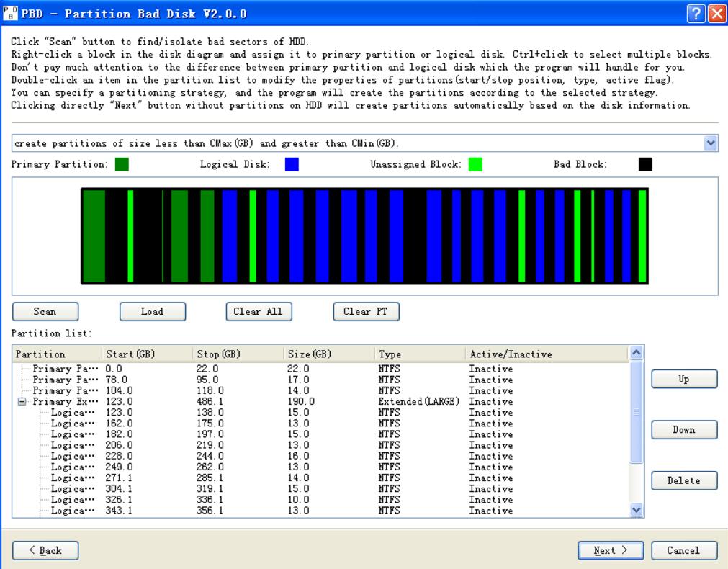Move selected partition Up

click(x=684, y=379)
